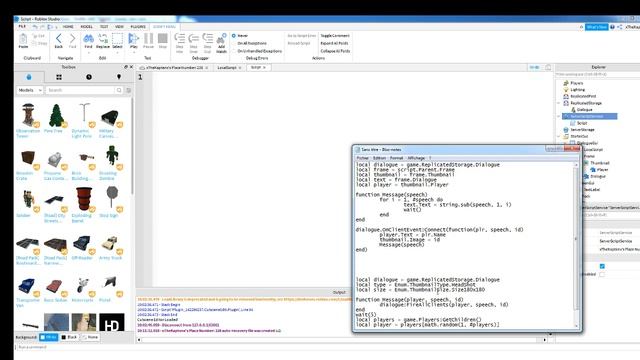Image resolution: width=640 pixels, height=360 pixels.
Task: Open the Find dropdown arrow
Action: pos(88,52)
